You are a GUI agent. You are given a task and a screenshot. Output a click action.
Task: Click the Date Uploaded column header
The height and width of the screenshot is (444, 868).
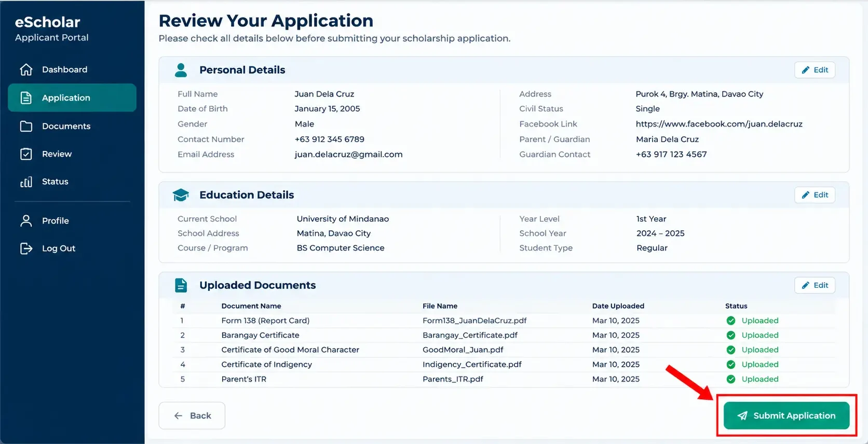coord(618,306)
